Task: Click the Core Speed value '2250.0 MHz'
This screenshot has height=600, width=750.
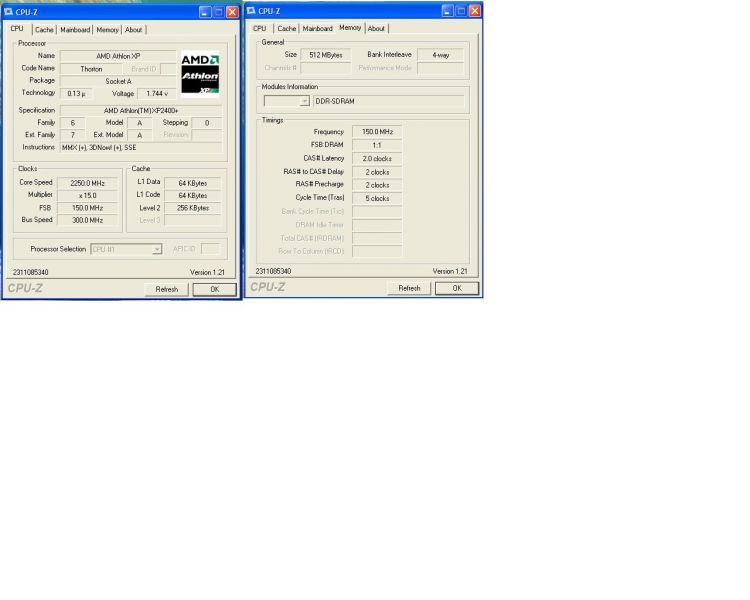Action: pyautogui.click(x=87, y=183)
